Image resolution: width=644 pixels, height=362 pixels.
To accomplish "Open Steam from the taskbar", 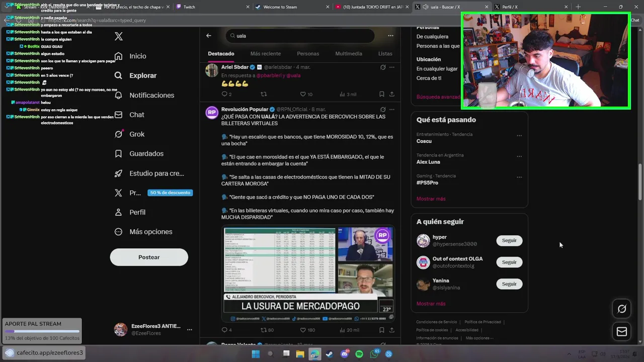I will pyautogui.click(x=330, y=354).
